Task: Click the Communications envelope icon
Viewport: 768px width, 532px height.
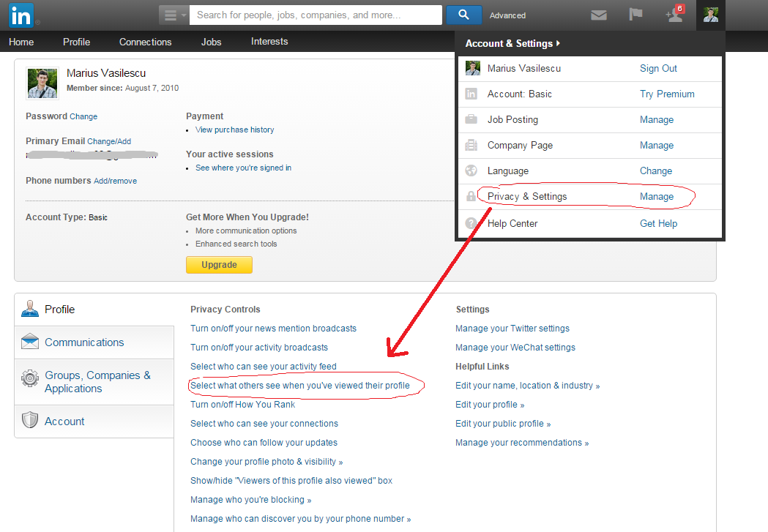Action: pyautogui.click(x=30, y=341)
